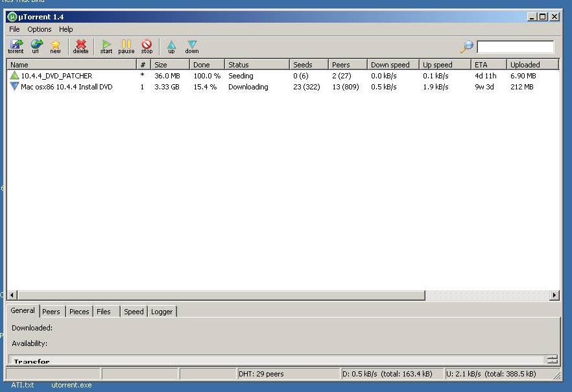
Task: Click the 6.90 MB uploaded value
Action: (x=523, y=76)
